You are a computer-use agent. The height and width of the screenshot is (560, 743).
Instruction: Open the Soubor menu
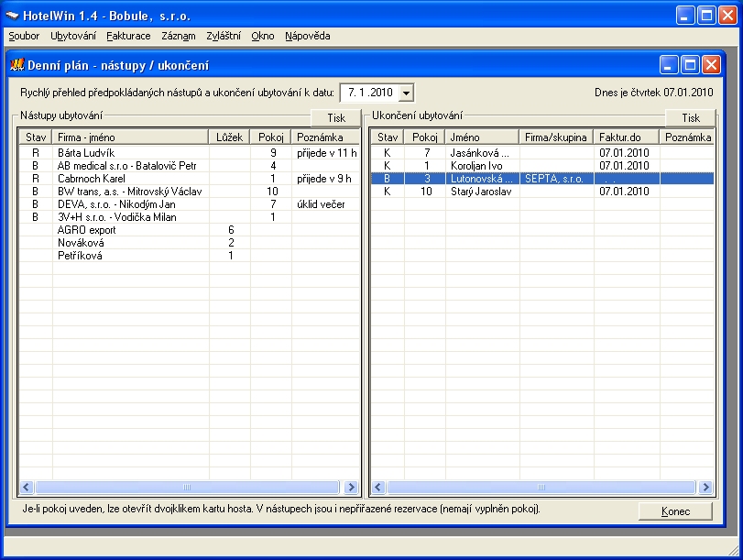click(x=24, y=36)
